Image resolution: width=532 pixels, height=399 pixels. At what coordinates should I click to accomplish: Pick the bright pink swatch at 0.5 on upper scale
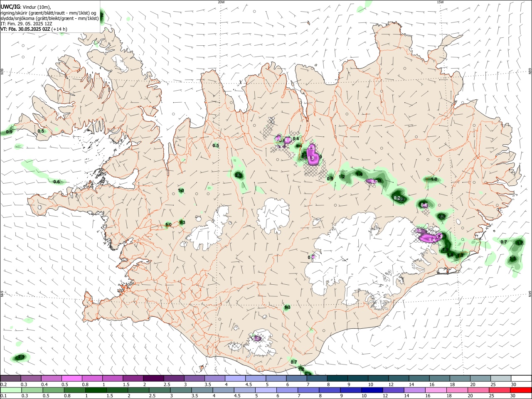pos(71,379)
